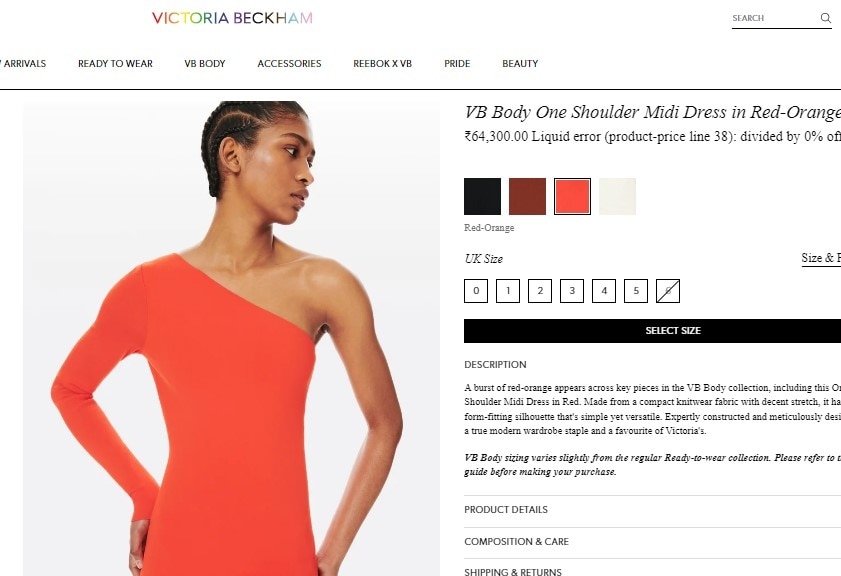Open the VB Body menu
This screenshot has height=576, width=841.
point(205,63)
